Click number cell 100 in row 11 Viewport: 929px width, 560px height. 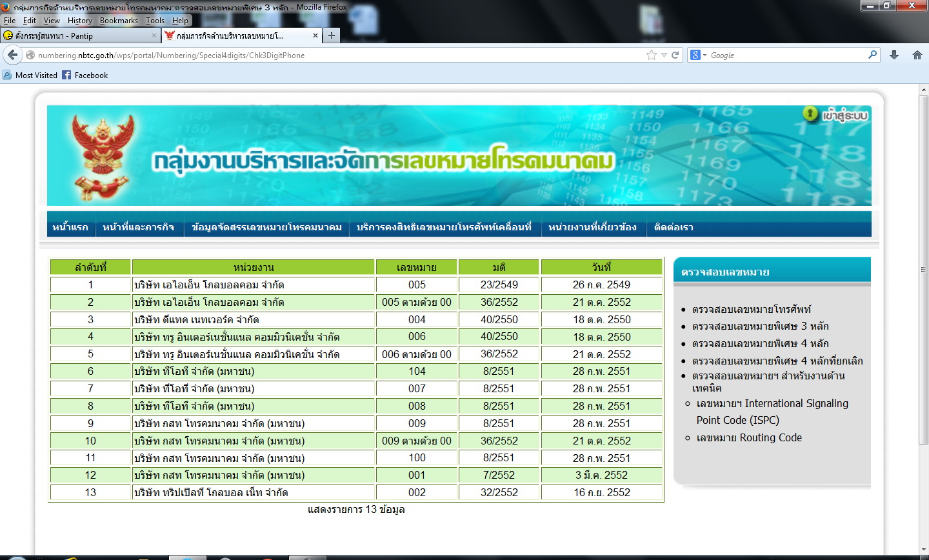click(x=417, y=457)
